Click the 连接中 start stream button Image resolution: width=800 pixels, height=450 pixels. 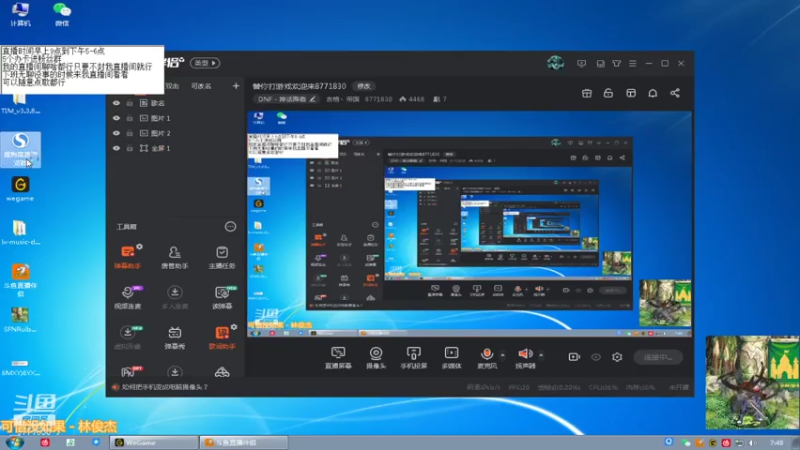(658, 357)
